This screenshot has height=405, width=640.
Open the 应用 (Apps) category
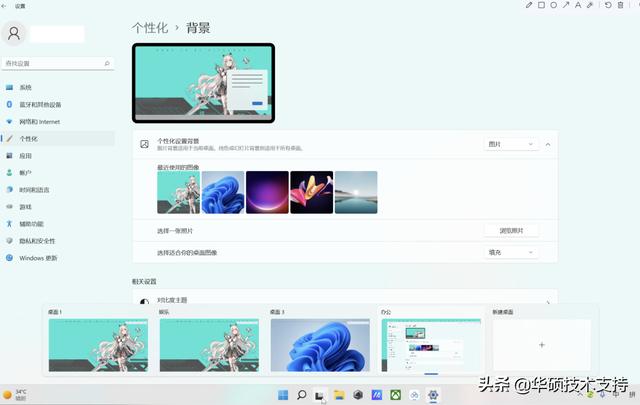click(x=58, y=156)
